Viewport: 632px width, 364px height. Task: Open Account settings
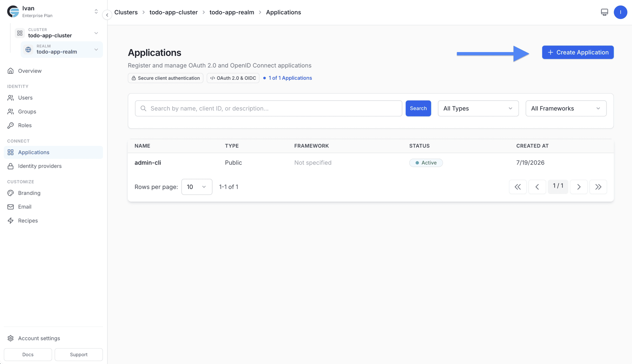click(53, 338)
